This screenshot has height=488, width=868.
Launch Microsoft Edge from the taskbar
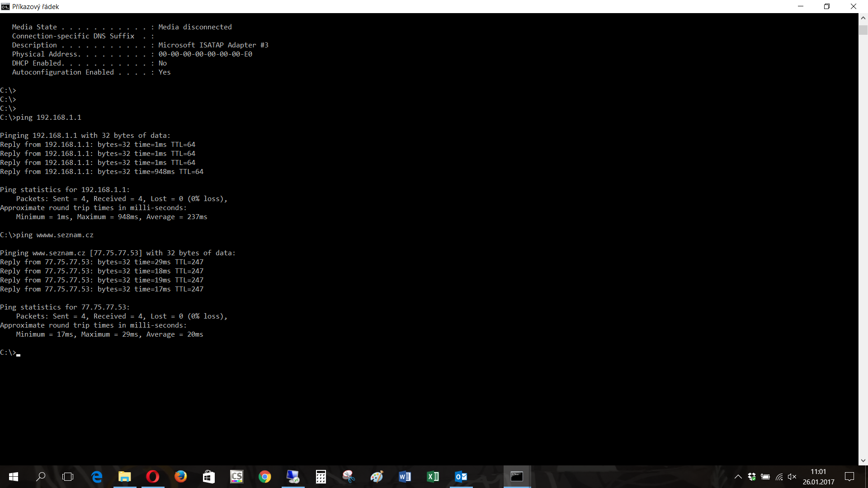point(97,477)
